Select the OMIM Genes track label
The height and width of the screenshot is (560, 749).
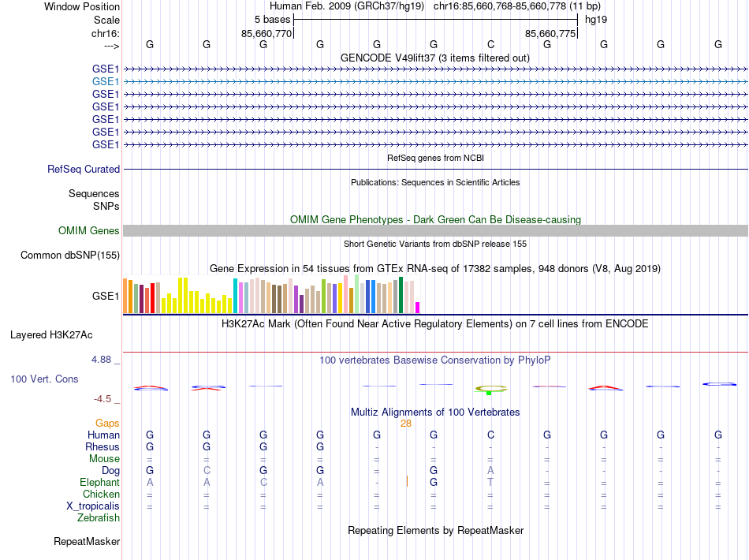click(x=89, y=231)
